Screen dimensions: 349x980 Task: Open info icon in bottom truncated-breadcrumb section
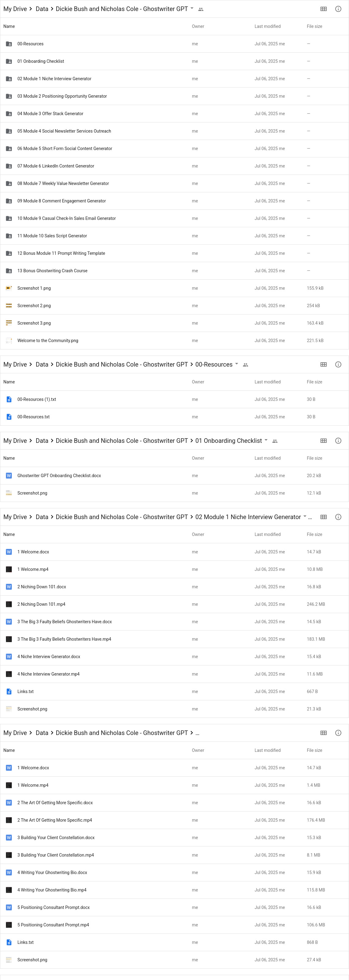pyautogui.click(x=338, y=733)
